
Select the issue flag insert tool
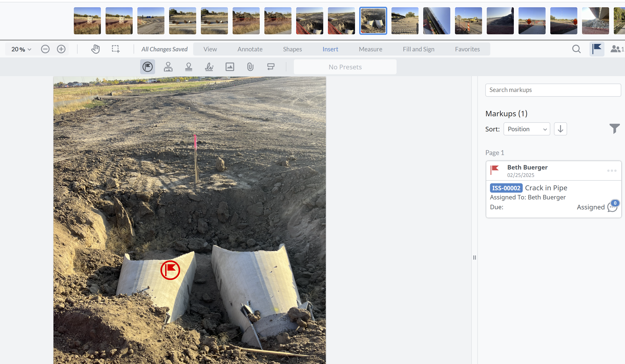[148, 67]
